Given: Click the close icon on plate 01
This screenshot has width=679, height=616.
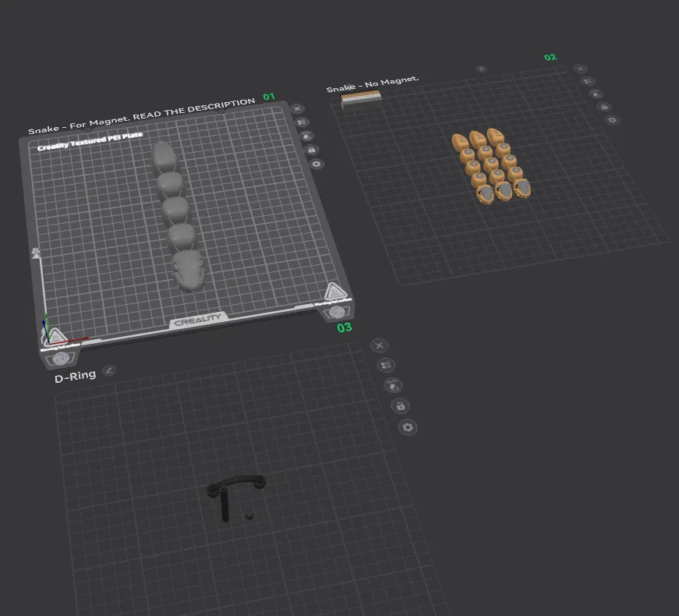Looking at the screenshot, I should [x=297, y=109].
